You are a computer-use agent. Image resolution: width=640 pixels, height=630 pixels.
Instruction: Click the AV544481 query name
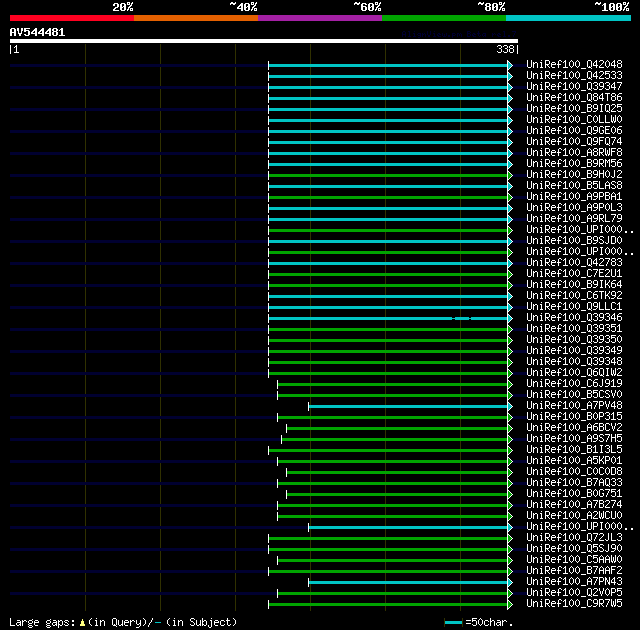point(38,32)
